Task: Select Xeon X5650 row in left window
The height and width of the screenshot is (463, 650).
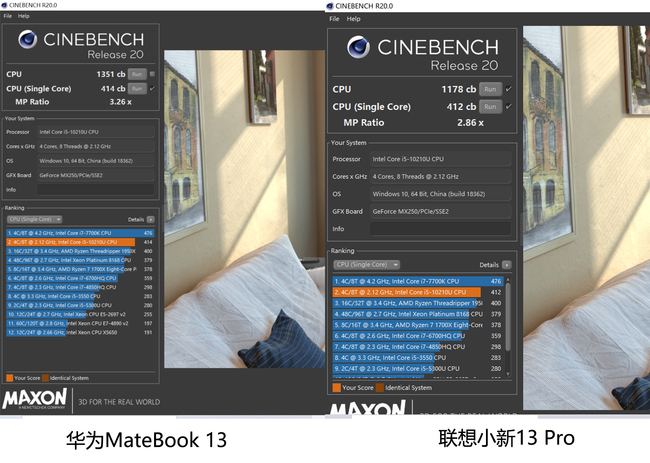Action: point(80,332)
